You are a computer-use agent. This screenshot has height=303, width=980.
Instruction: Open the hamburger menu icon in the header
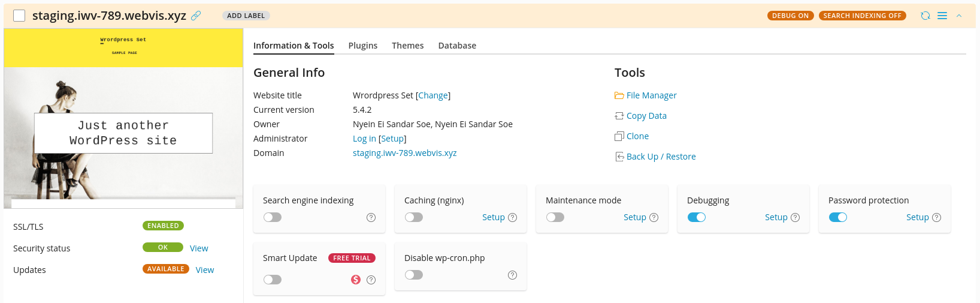coord(942,16)
